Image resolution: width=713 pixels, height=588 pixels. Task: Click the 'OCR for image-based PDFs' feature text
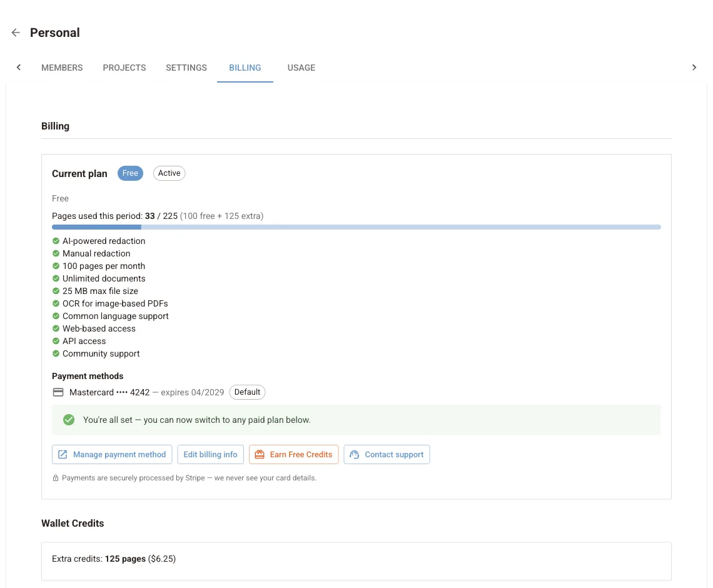[116, 303]
